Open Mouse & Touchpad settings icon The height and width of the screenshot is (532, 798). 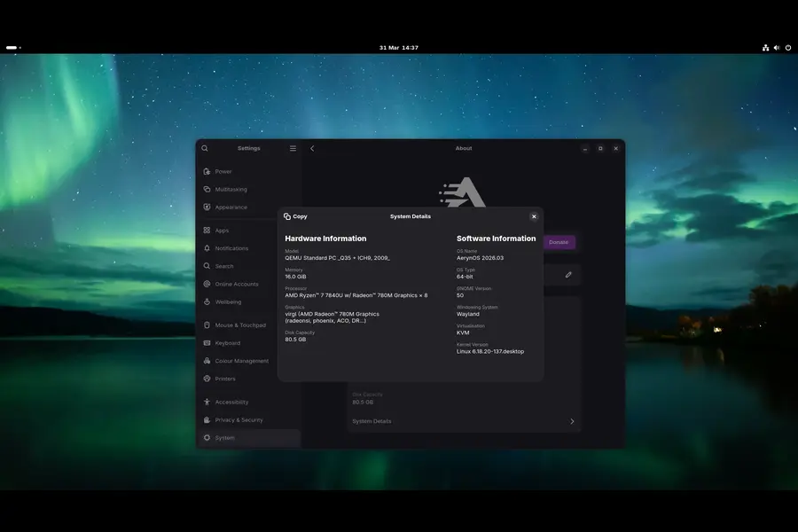pos(206,325)
